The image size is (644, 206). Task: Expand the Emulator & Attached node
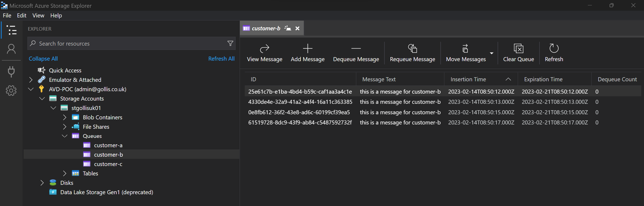point(31,80)
